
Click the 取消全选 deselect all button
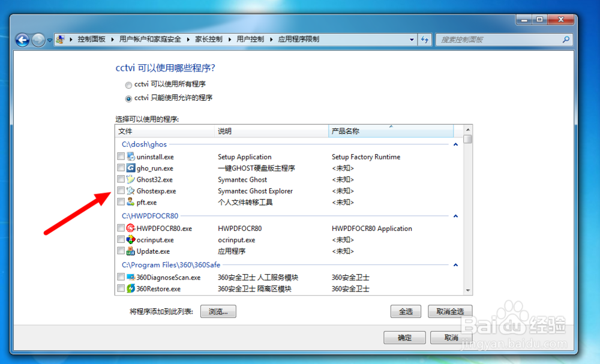(450, 312)
